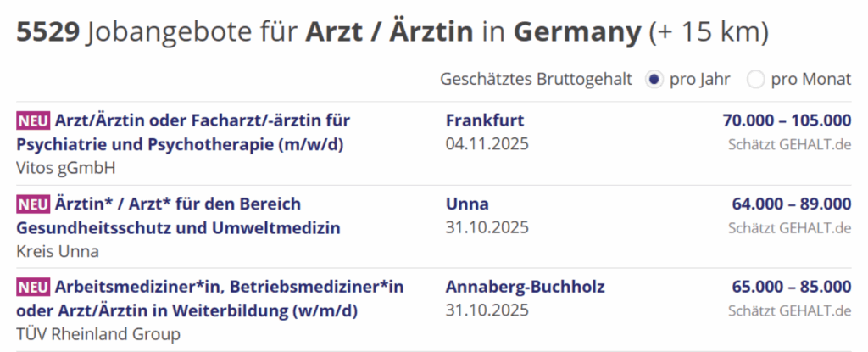The height and width of the screenshot is (352, 868).
Task: Click "Schätzt GEHALT.de" on the Unna job
Action: coord(789,228)
